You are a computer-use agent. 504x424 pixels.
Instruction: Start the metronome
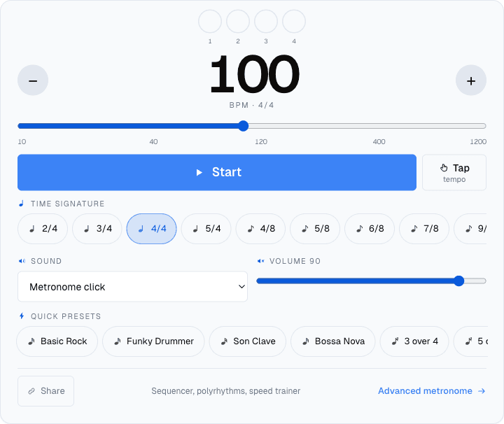(x=217, y=172)
